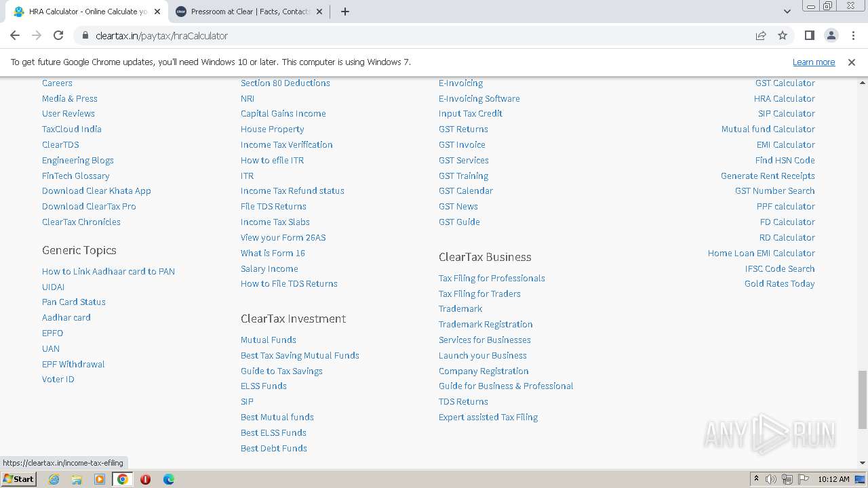Click the network icon in system tray
The width and height of the screenshot is (868, 488).
tap(787, 479)
